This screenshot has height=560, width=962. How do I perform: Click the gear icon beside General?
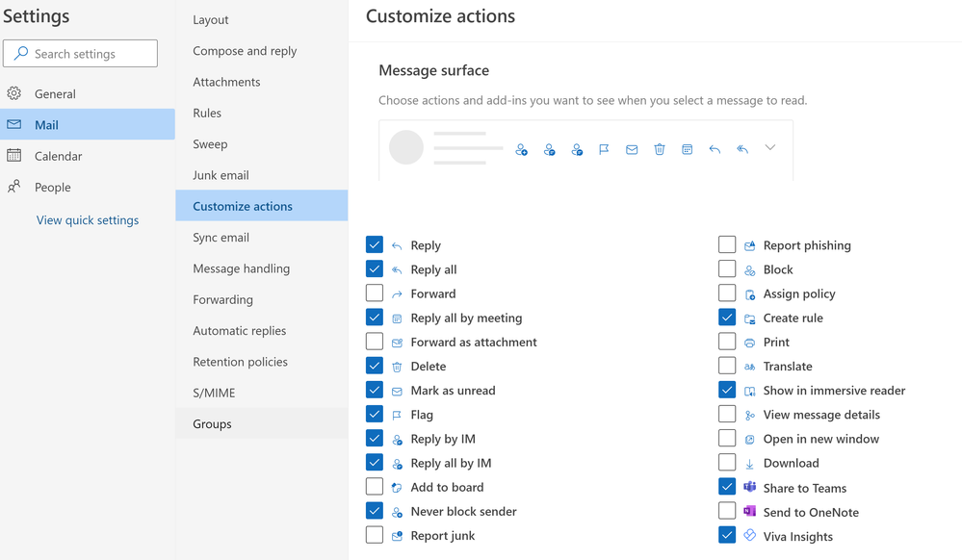coord(14,93)
